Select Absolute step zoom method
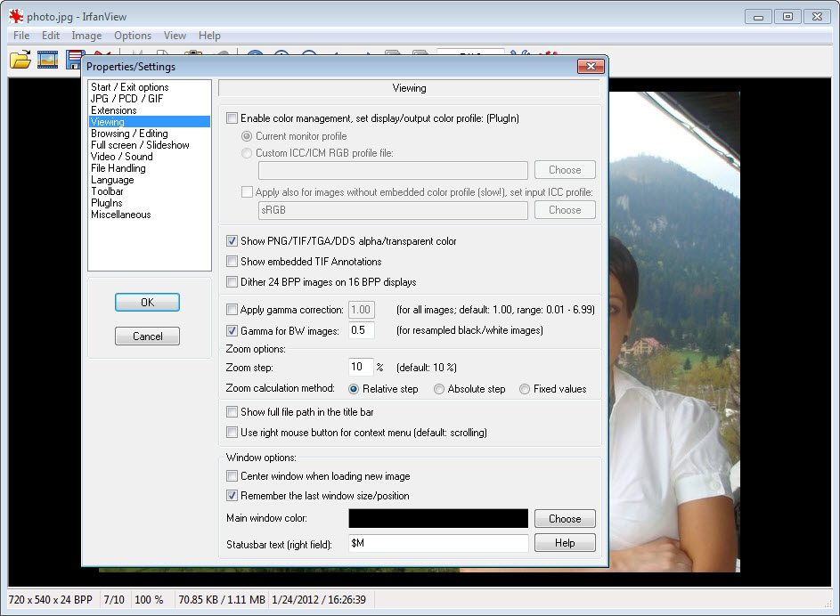840x616 pixels. point(439,389)
